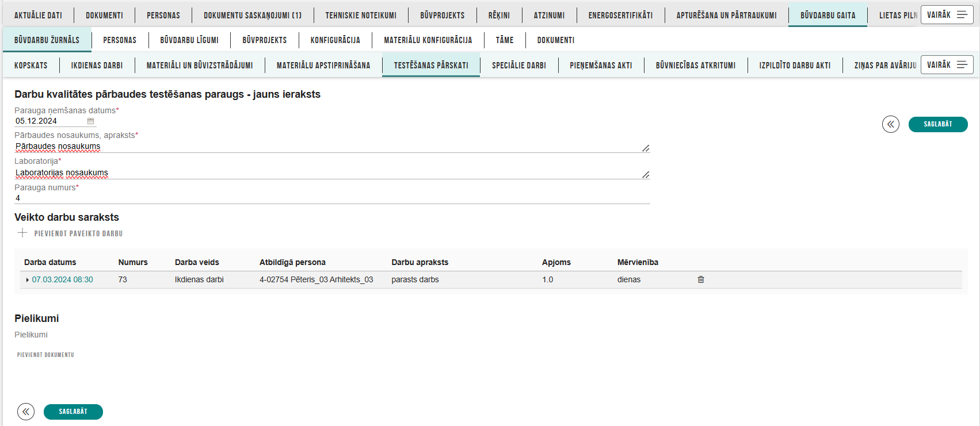This screenshot has width=980, height=426.
Task: Open the Pieņemšanas akti tab
Action: (601, 66)
